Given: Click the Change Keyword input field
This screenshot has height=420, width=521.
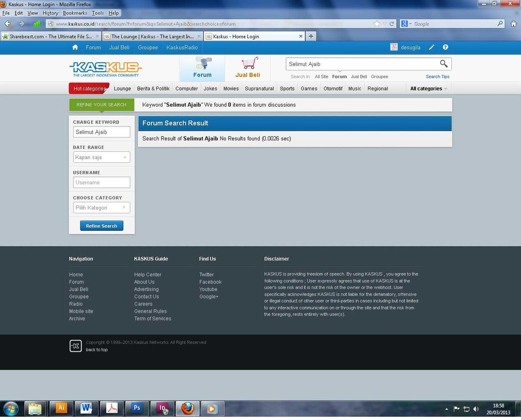Looking at the screenshot, I should (101, 132).
